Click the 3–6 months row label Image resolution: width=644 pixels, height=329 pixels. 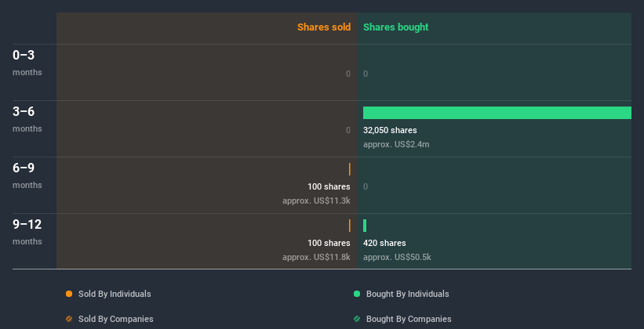point(27,119)
